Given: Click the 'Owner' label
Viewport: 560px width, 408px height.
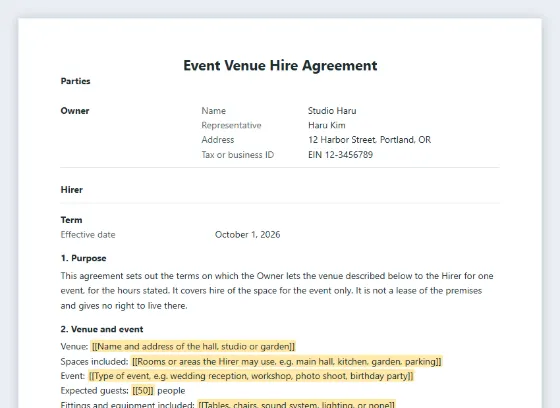Looking at the screenshot, I should tap(75, 111).
